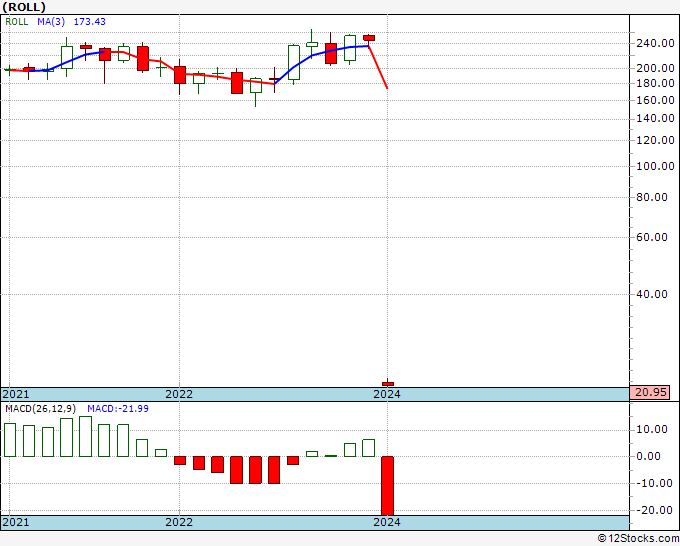This screenshot has width=680, height=546.
Task: Click the small red candlestick near 20.95
Action: pyautogui.click(x=388, y=383)
